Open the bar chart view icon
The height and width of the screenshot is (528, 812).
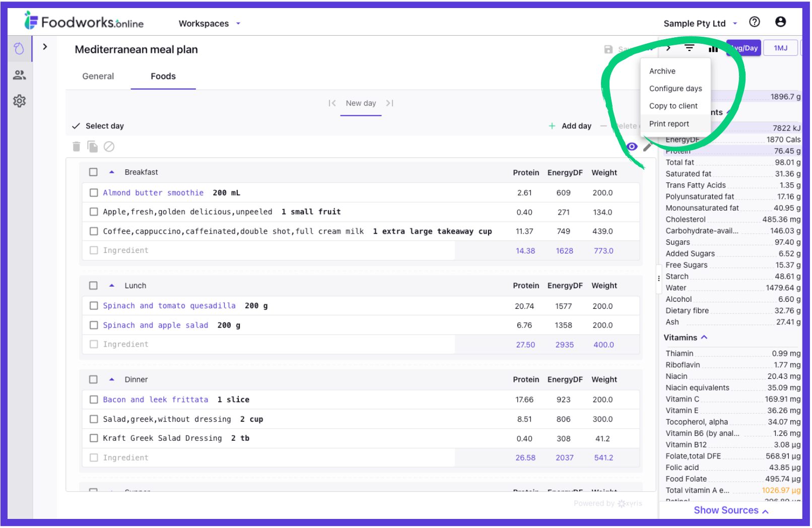713,49
